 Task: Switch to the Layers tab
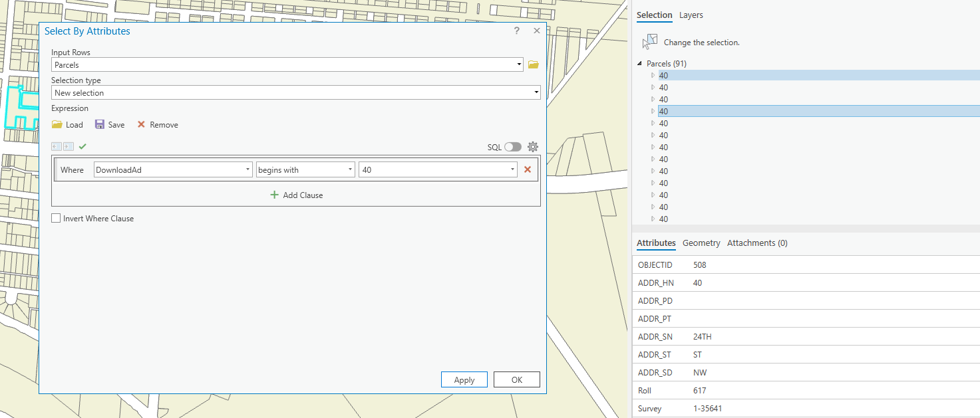click(691, 15)
